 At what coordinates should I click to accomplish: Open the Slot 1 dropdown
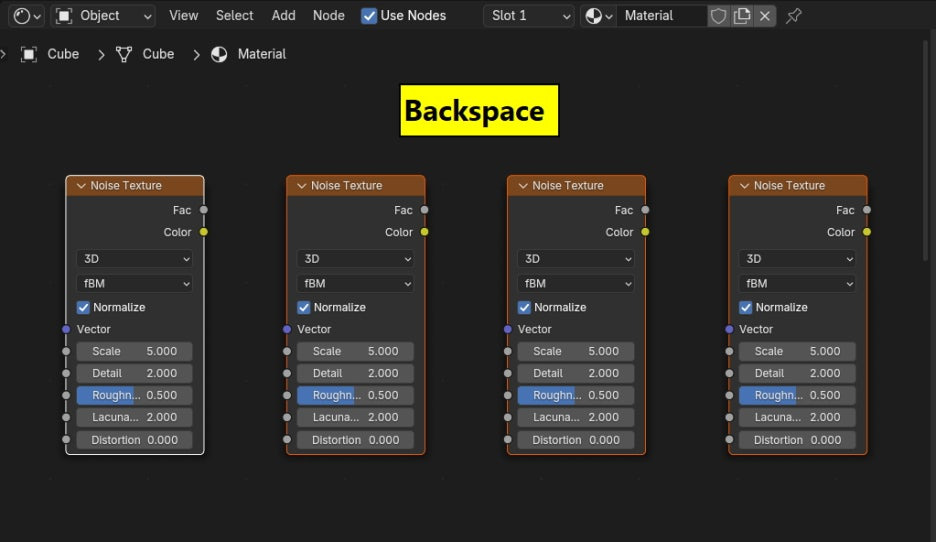[529, 16]
